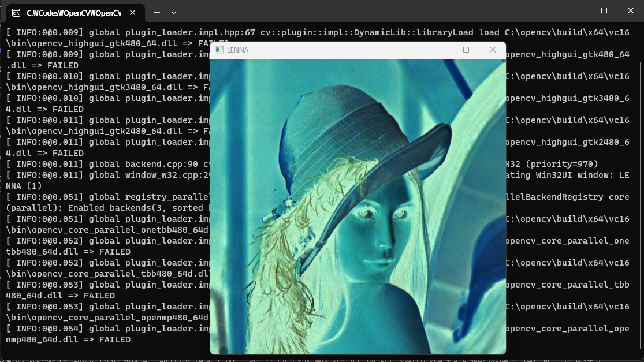
Task: Minimize the LENNA image window
Action: click(x=440, y=50)
